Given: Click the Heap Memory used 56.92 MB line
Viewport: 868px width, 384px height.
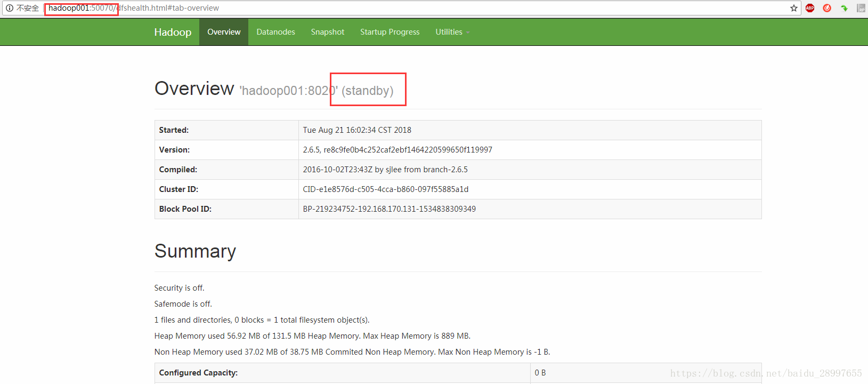Looking at the screenshot, I should [x=312, y=336].
